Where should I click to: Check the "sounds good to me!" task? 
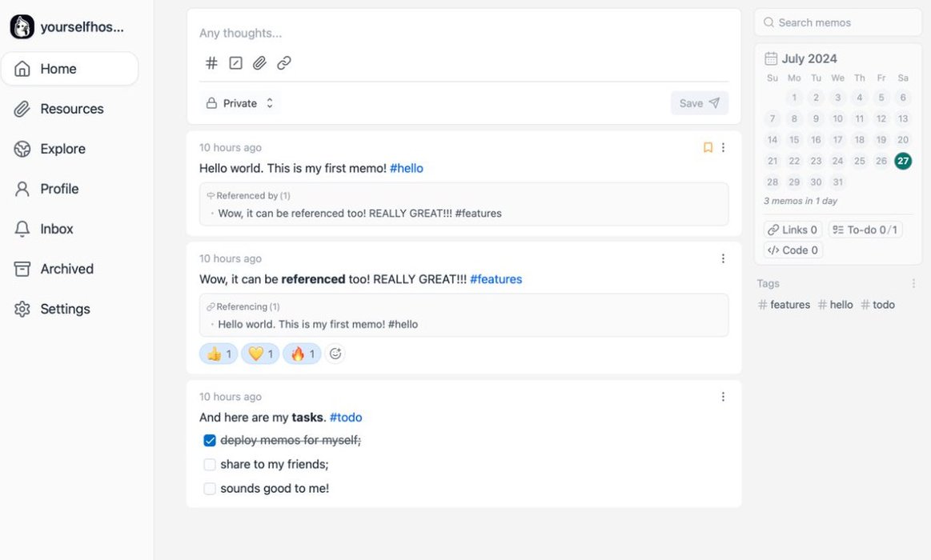tap(210, 489)
